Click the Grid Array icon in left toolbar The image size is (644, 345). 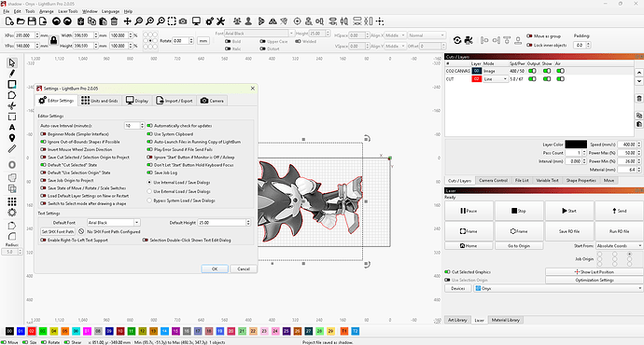pyautogui.click(x=12, y=201)
